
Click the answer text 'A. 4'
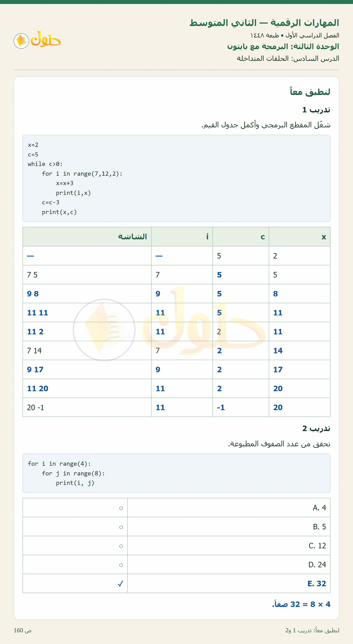pos(319,508)
